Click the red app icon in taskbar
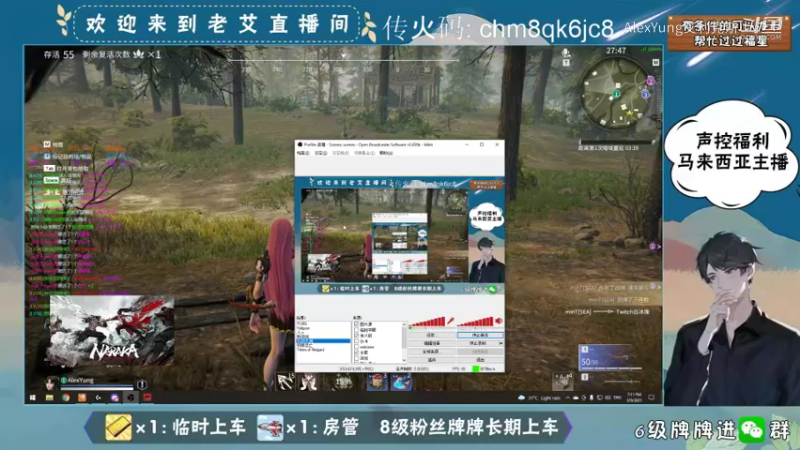This screenshot has width=800, height=450. coord(147,397)
